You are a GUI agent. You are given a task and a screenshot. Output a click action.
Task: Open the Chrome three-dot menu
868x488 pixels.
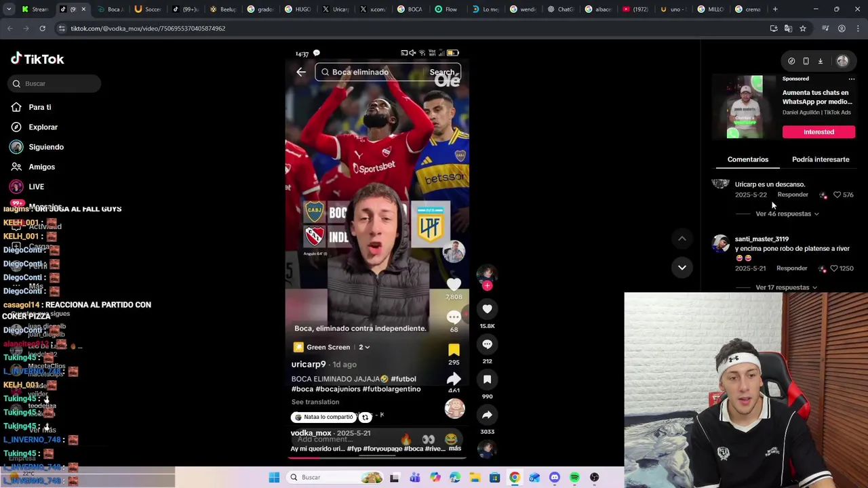tap(858, 28)
